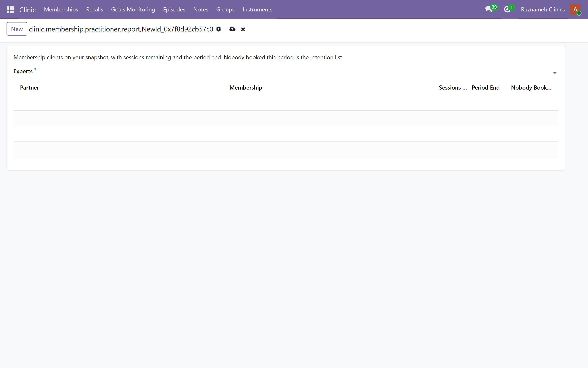The height and width of the screenshot is (368, 588).
Task: Sort by Nobody Book... column header
Action: (x=531, y=88)
